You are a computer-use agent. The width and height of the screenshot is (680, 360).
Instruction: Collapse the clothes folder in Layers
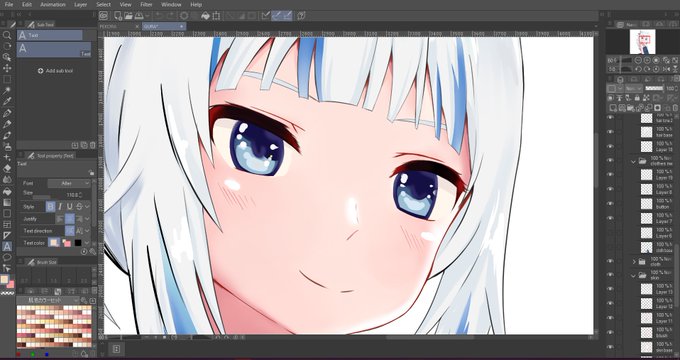(633, 161)
